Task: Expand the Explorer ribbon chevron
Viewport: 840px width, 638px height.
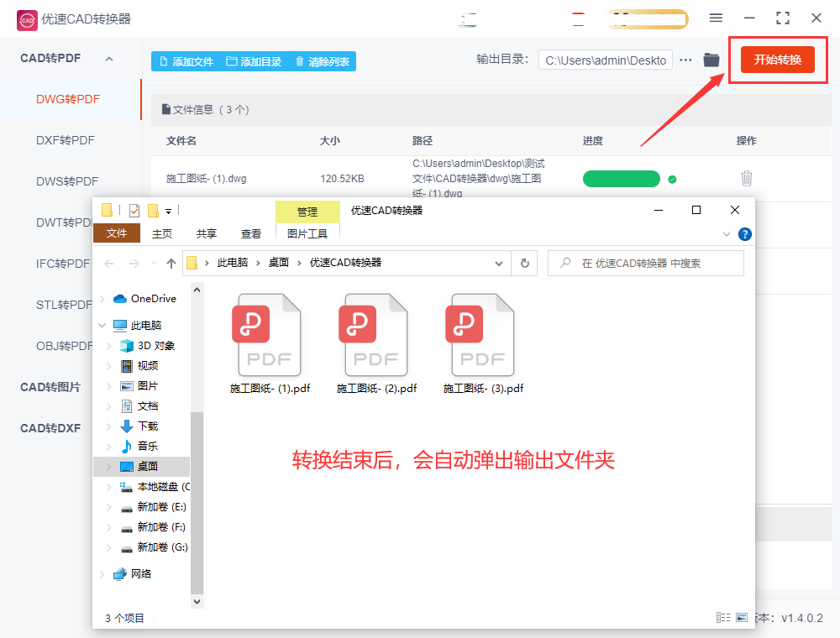Action: point(727,234)
